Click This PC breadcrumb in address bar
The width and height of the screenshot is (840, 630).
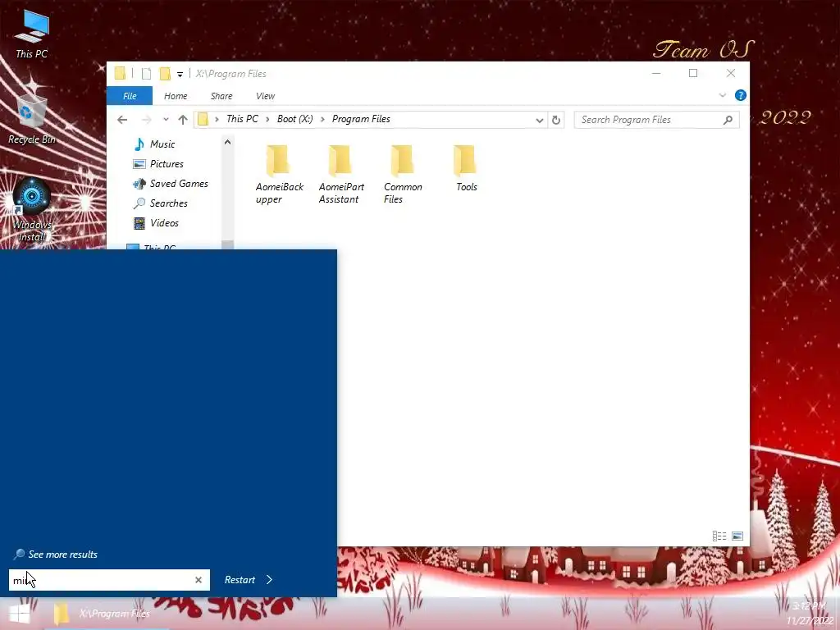pos(242,119)
